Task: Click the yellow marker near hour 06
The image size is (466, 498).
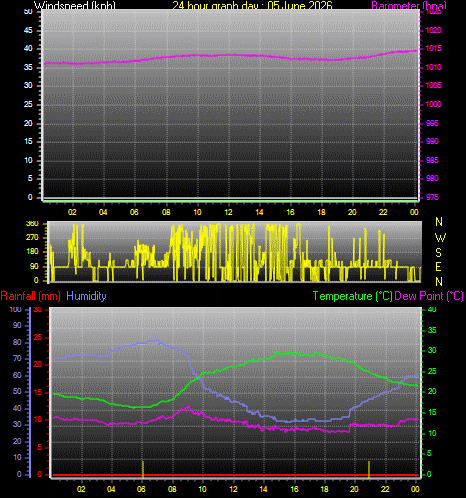Action: click(143, 469)
